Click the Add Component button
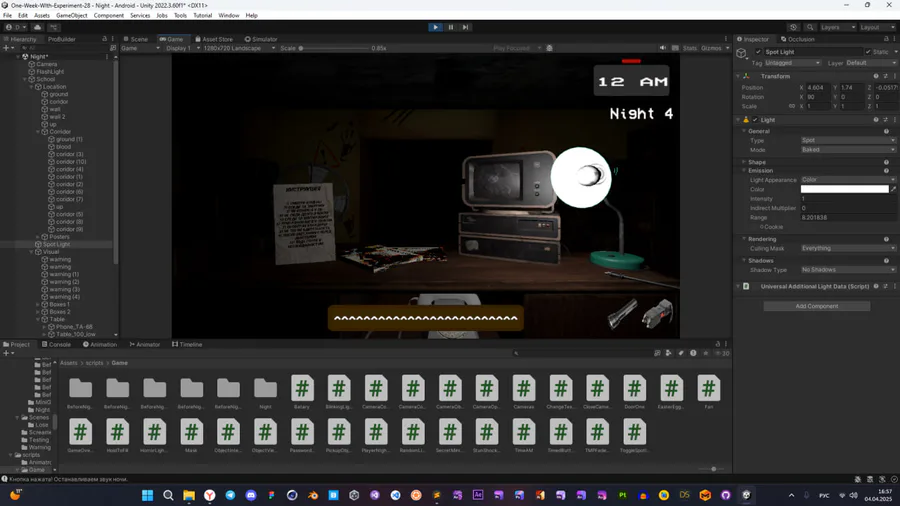 tap(816, 306)
